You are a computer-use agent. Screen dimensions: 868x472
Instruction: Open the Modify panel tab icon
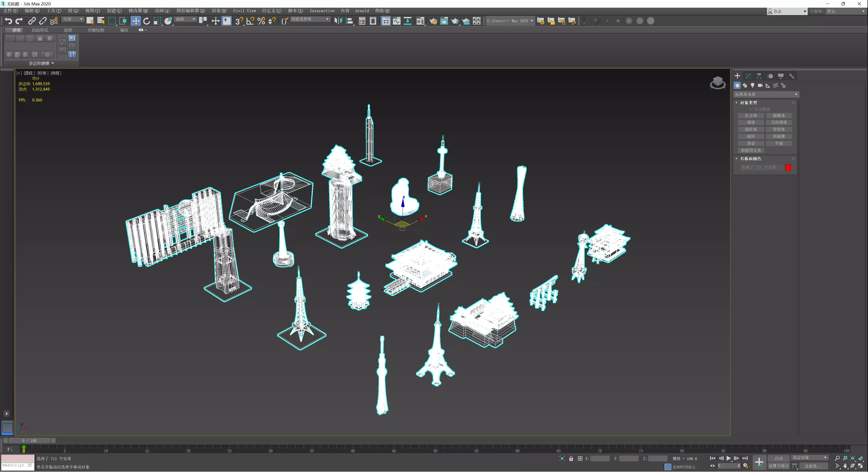click(748, 76)
